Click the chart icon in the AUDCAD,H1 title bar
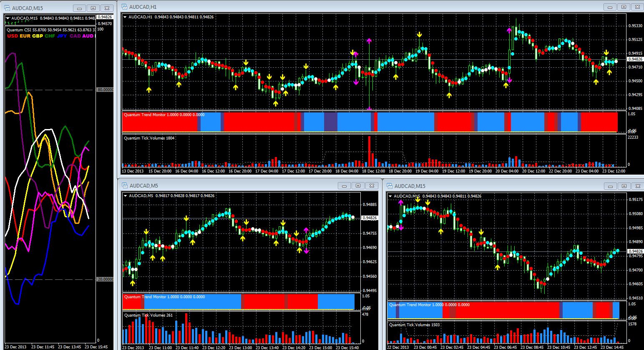 [124, 7]
